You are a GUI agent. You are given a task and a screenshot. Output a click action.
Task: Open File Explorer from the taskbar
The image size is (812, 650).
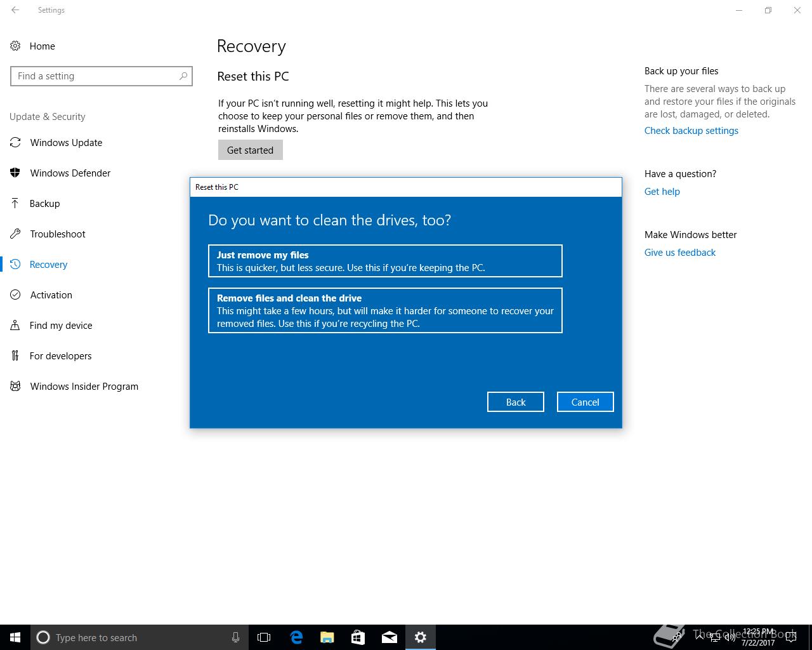click(327, 637)
